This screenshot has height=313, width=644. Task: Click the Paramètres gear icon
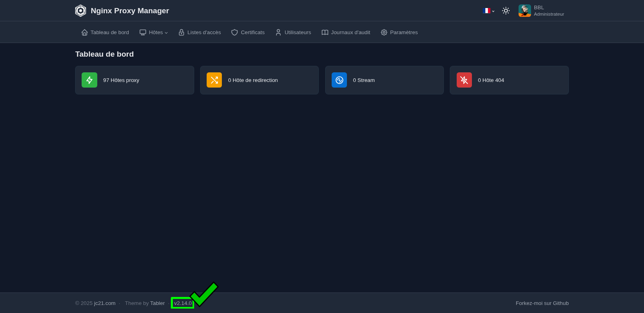click(384, 33)
